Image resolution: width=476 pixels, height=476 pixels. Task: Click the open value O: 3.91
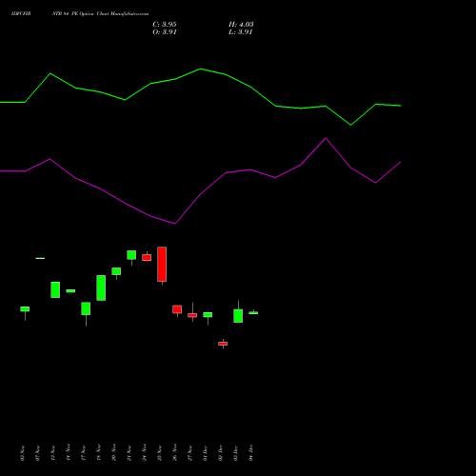[x=165, y=32]
